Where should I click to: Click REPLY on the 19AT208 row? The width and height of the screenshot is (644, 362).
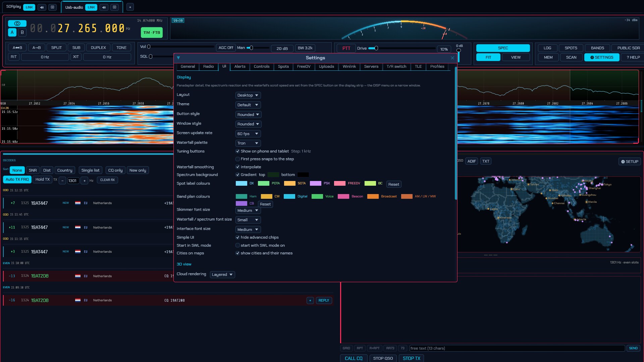pos(324,301)
